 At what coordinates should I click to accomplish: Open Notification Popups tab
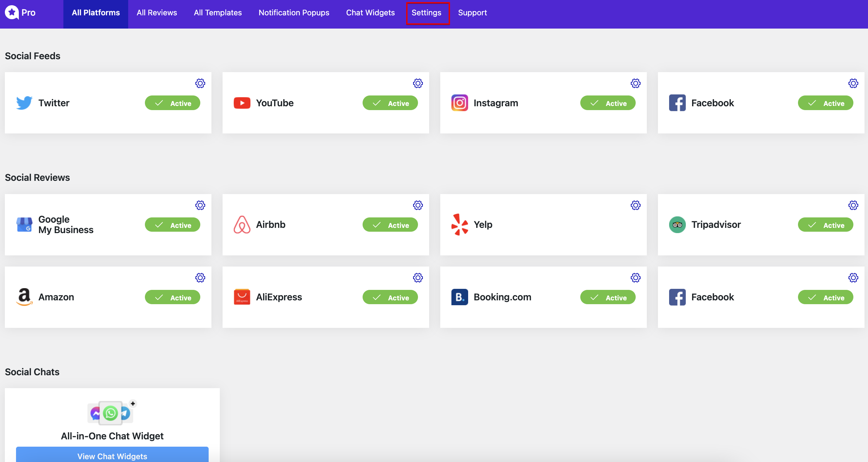click(x=294, y=13)
